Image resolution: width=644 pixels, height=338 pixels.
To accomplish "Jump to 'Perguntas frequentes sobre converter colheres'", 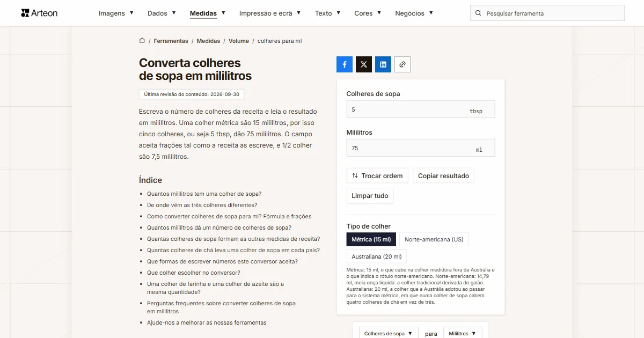I will coord(221,307).
